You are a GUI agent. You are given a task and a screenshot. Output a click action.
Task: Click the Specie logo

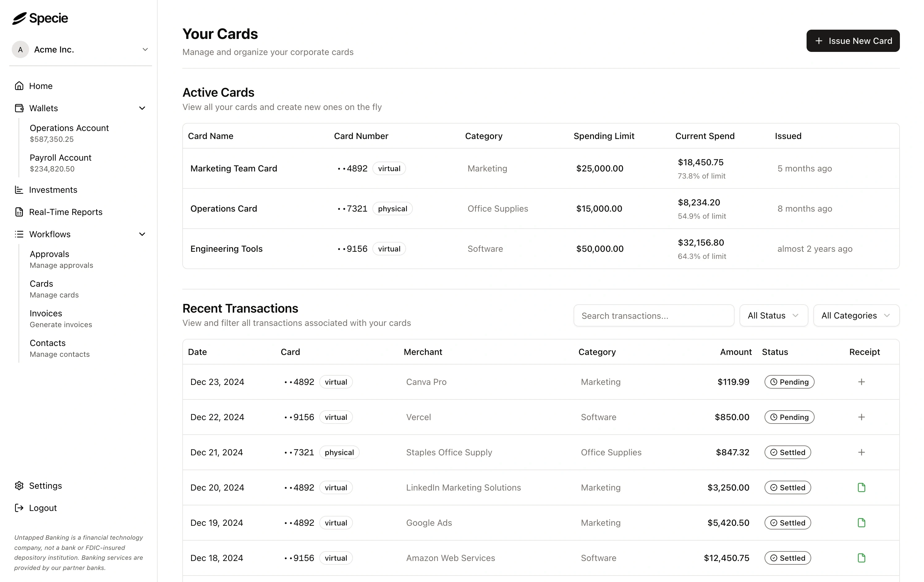40,18
